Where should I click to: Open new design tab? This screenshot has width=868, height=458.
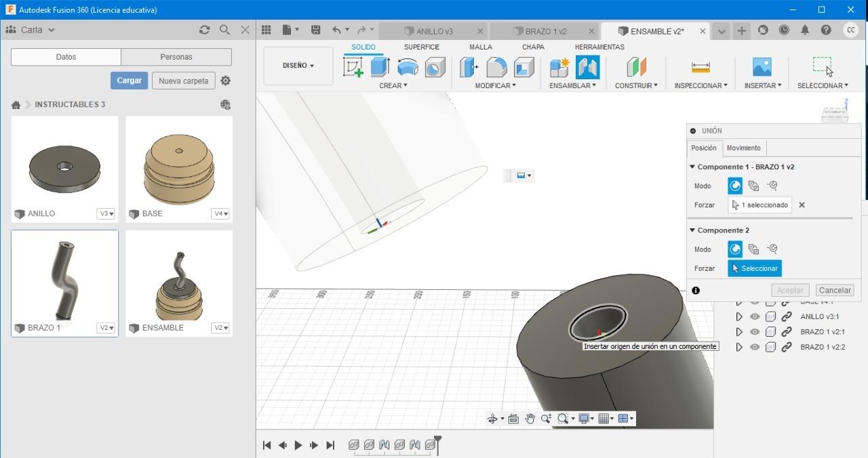(x=742, y=30)
